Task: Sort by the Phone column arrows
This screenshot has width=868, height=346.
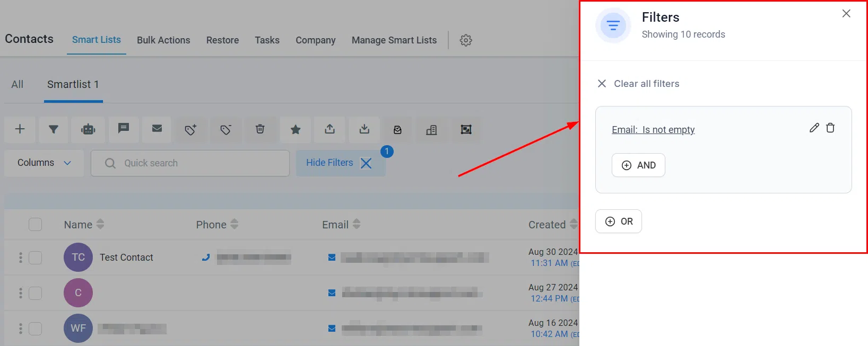Action: 234,224
